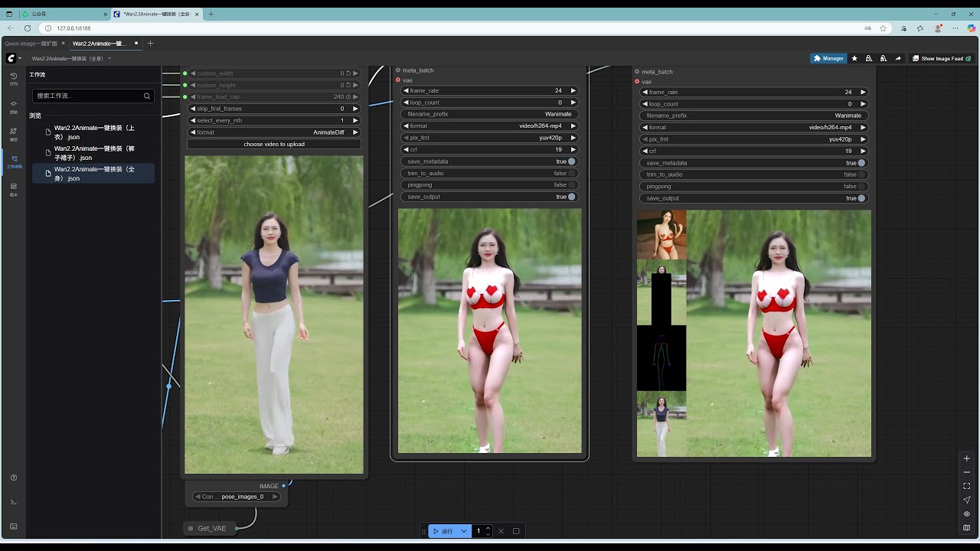Click the share arrow icon in top bar
Screen dimensions: 980x551
898,58
